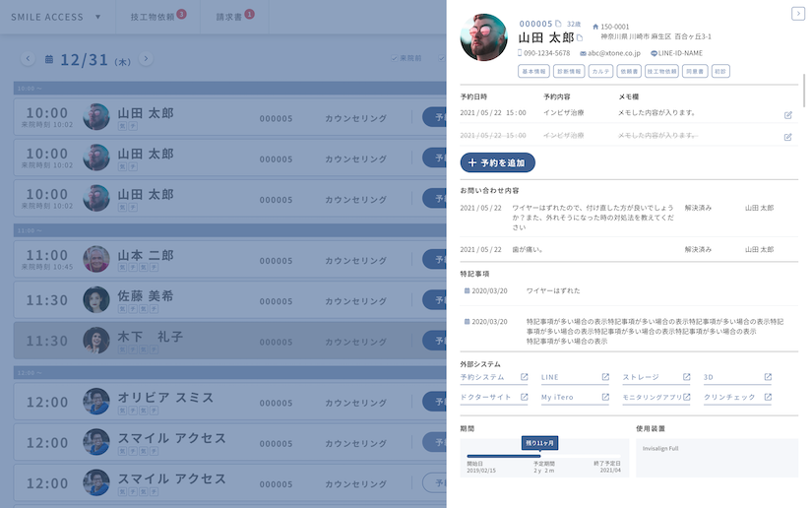812x508 pixels.
Task: Copy patient ID 000005 with copy icon
Action: (x=558, y=24)
